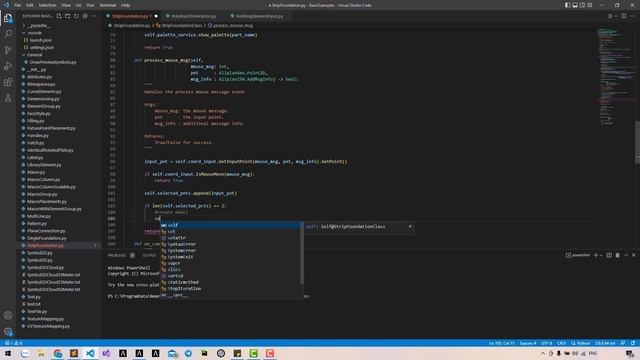Open launch.json in Explorer

coord(40,40)
